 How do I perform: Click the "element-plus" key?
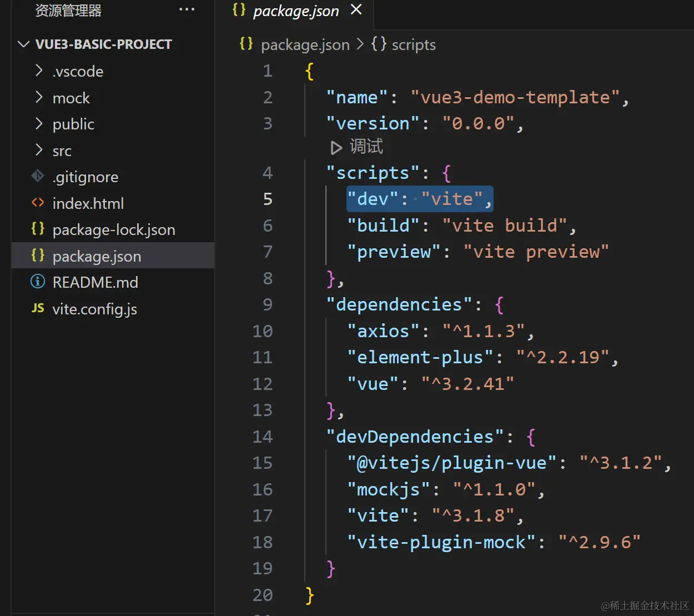(x=420, y=357)
